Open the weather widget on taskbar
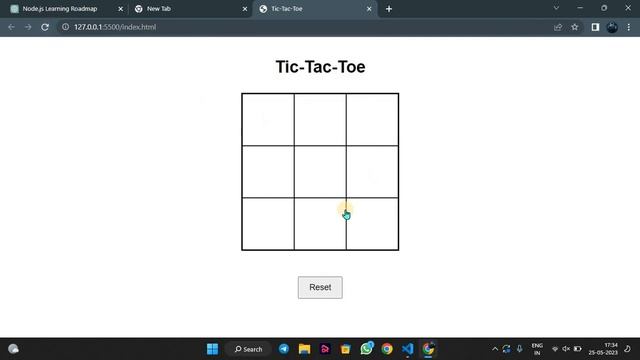The image size is (640, 360). (x=13, y=349)
